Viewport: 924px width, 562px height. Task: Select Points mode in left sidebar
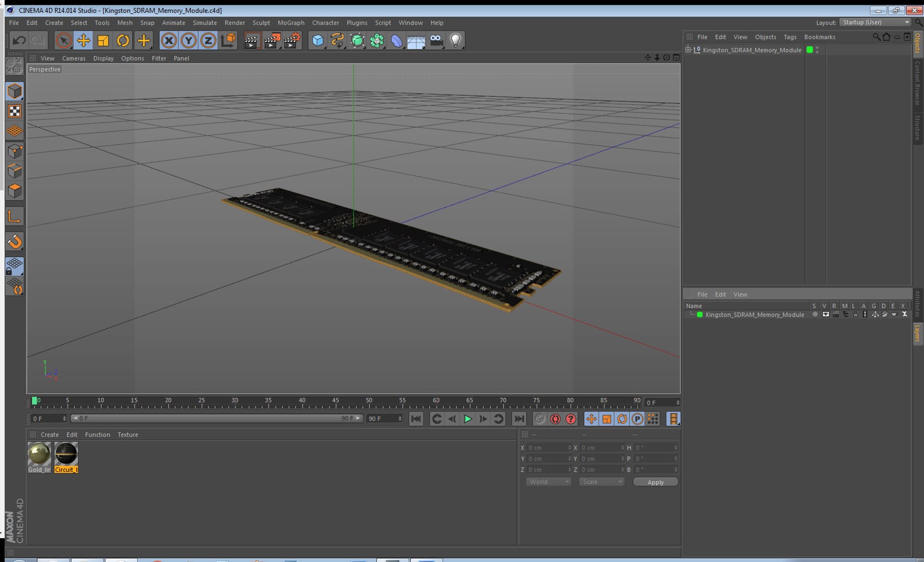15,151
